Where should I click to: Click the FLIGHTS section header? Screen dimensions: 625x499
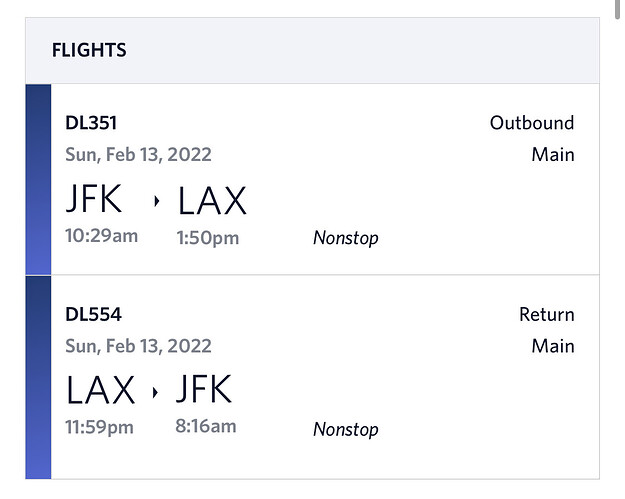(x=89, y=51)
